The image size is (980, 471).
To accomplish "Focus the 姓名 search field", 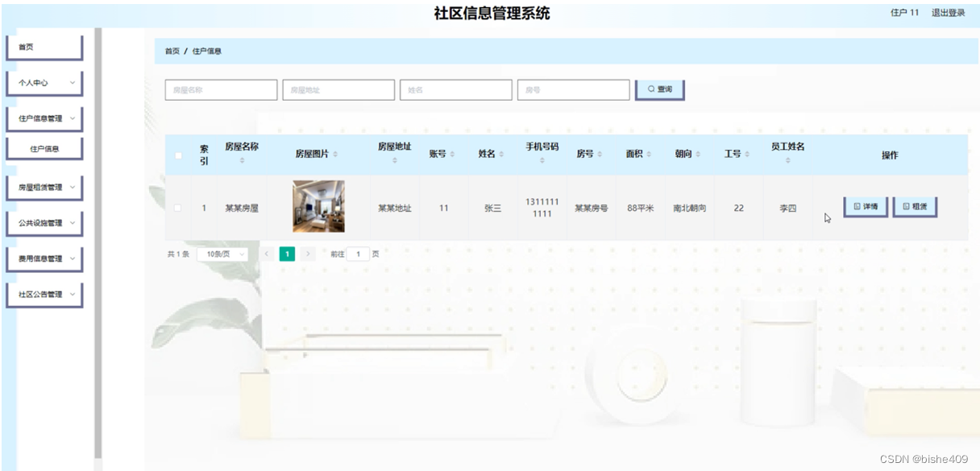I will click(456, 90).
